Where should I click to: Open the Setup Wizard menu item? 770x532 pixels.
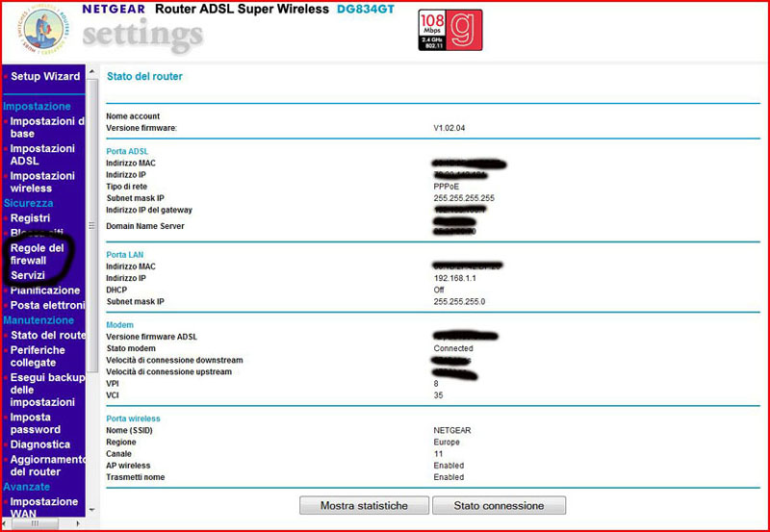pyautogui.click(x=45, y=77)
